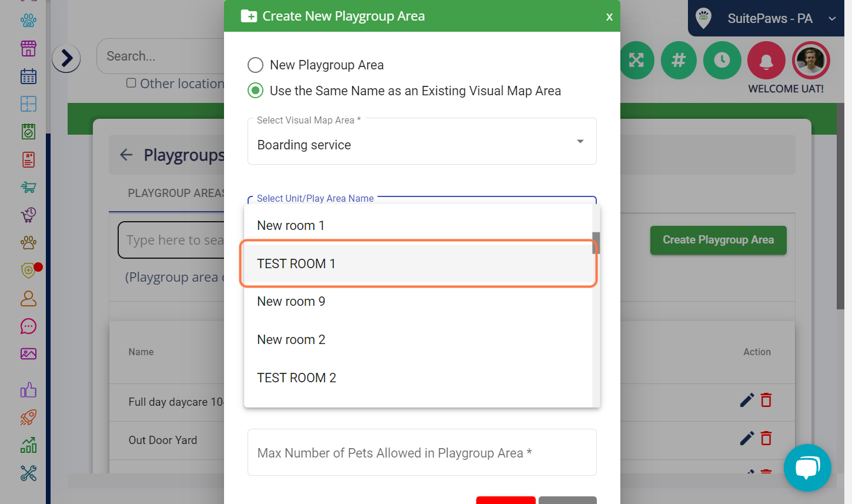Click the dropdown list scrollbar thumb

click(596, 243)
